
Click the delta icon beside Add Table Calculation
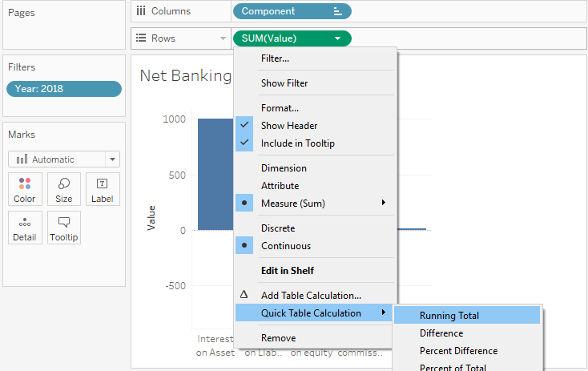point(244,294)
